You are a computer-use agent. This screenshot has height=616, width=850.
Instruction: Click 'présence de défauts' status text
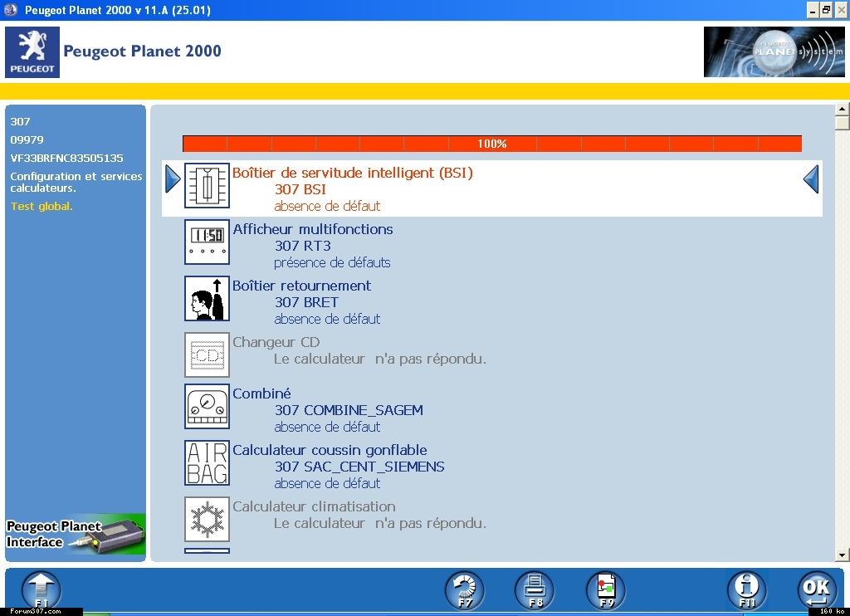[x=332, y=262]
